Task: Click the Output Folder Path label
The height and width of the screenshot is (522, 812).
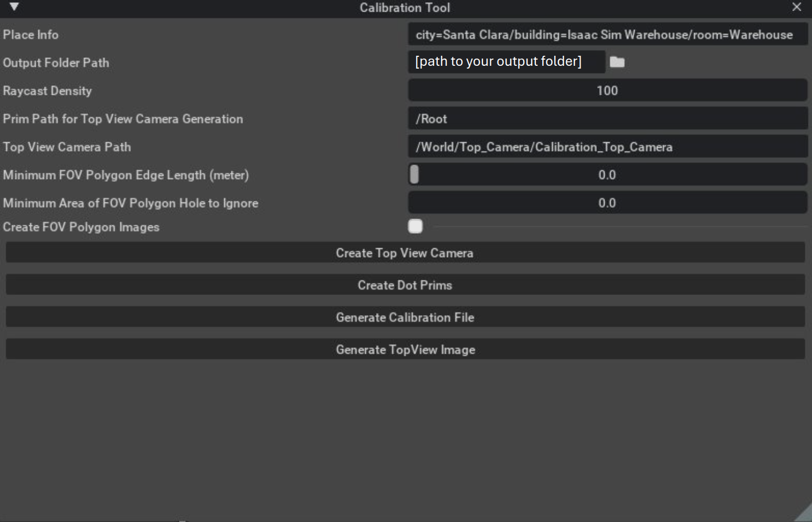Action: 56,62
